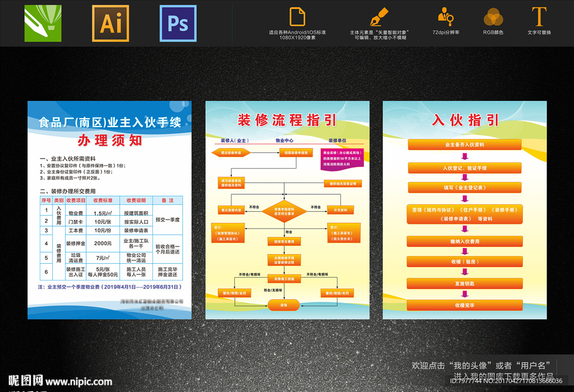The width and height of the screenshot is (574, 392).
Task: Click the '收费项目' table header cell
Action: tap(76, 200)
